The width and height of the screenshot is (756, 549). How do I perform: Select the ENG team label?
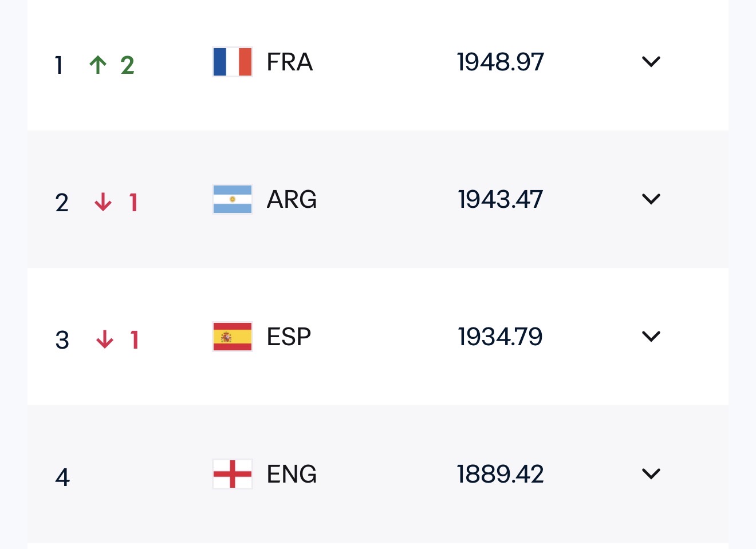click(292, 474)
